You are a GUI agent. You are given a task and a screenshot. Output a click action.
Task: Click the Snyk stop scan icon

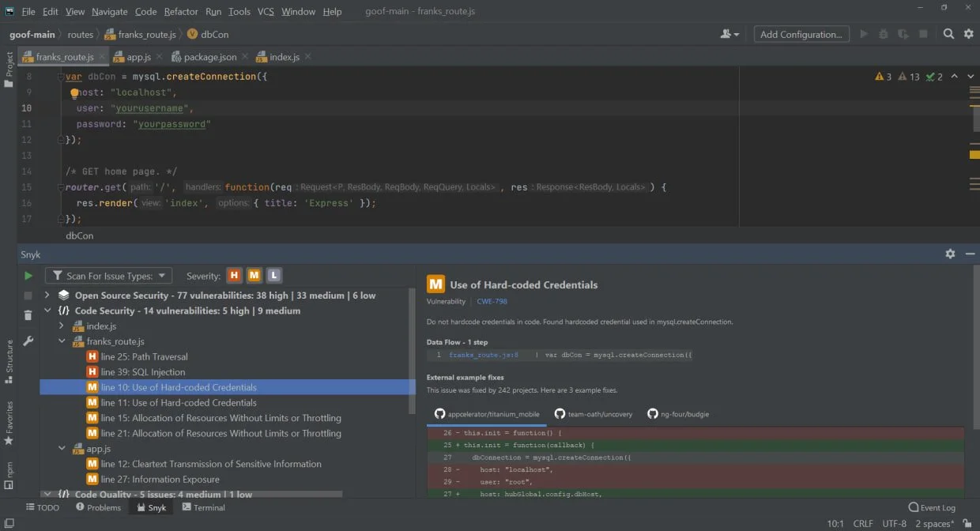pyautogui.click(x=28, y=296)
